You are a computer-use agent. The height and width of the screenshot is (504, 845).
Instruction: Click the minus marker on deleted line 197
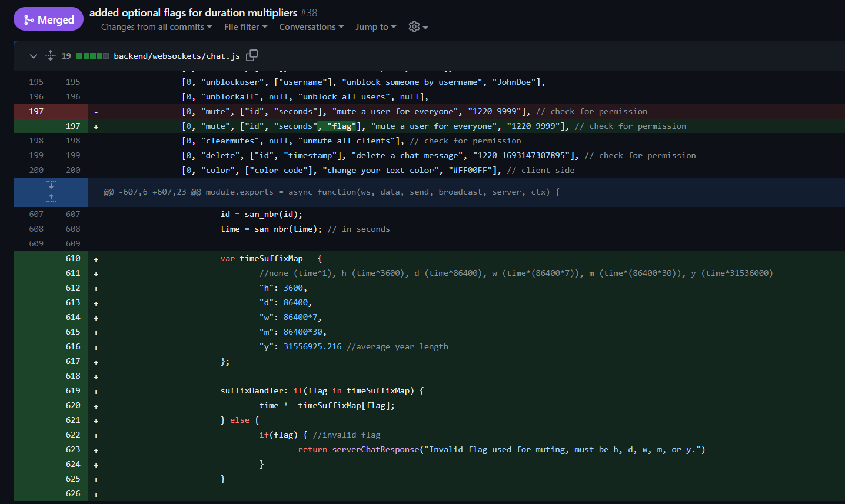click(x=96, y=112)
